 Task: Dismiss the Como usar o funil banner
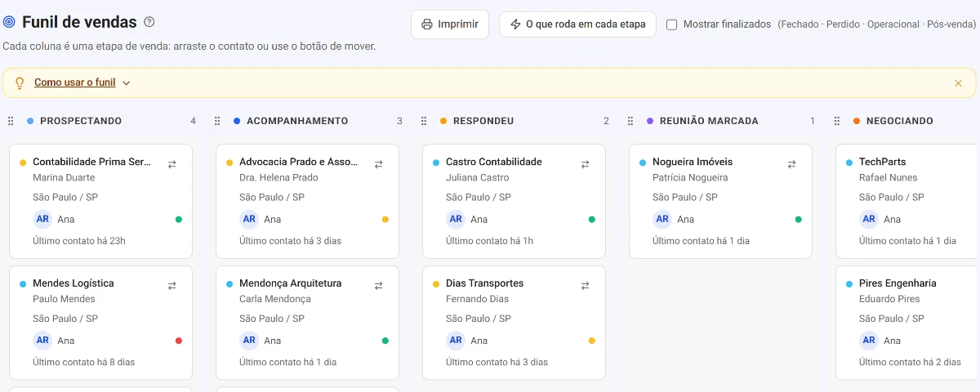coord(958,83)
